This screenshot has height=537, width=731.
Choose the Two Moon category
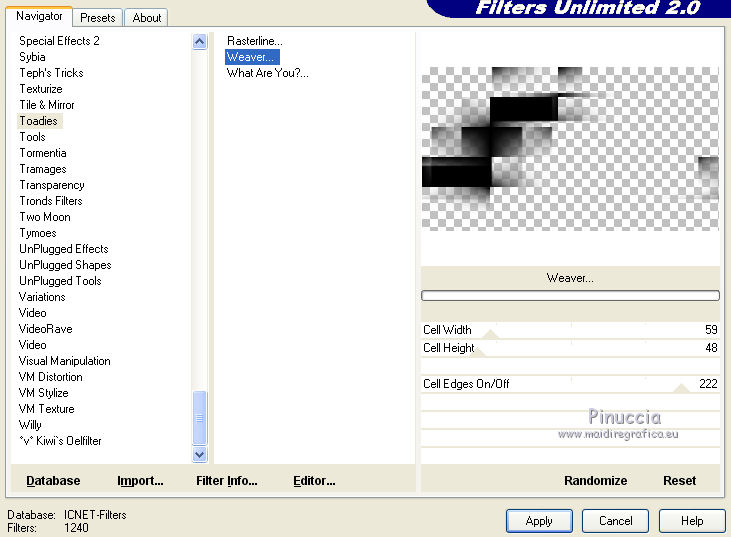[x=45, y=217]
